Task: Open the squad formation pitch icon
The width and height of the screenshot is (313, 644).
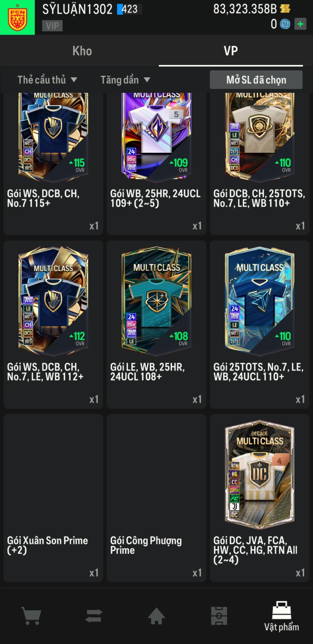Action: 219,616
